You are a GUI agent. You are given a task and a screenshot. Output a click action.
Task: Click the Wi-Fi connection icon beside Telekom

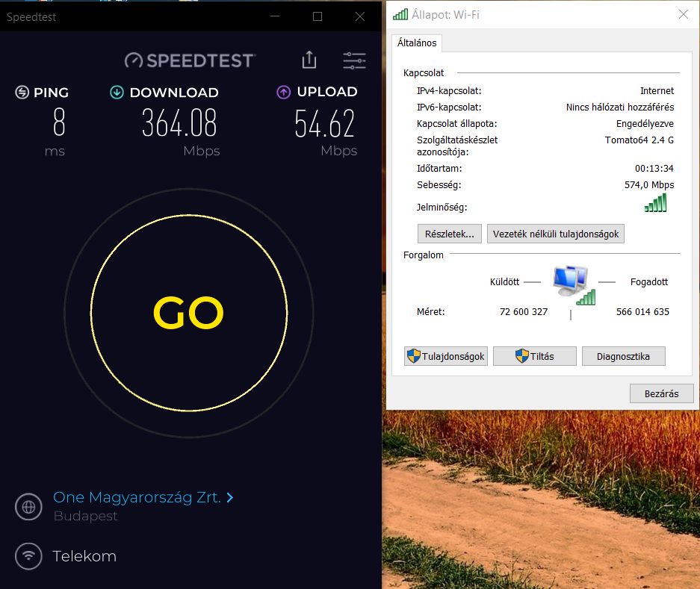coord(28,556)
